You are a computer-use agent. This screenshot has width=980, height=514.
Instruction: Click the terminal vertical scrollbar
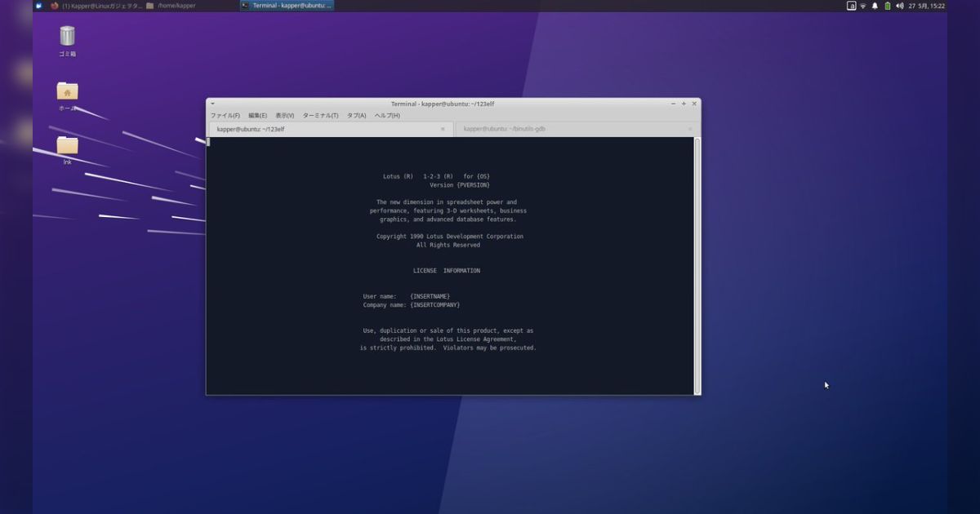[697, 265]
